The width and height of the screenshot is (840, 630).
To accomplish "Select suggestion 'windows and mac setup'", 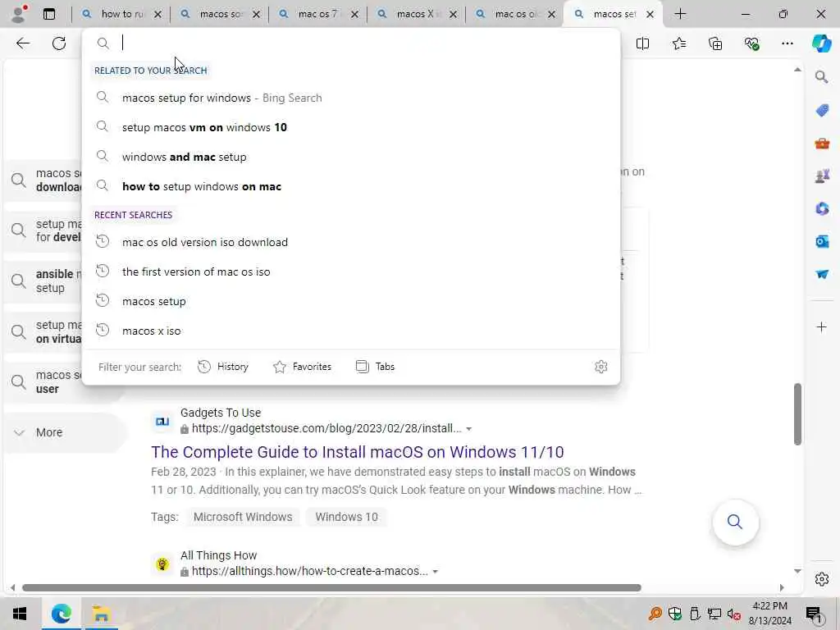I will pos(351,157).
